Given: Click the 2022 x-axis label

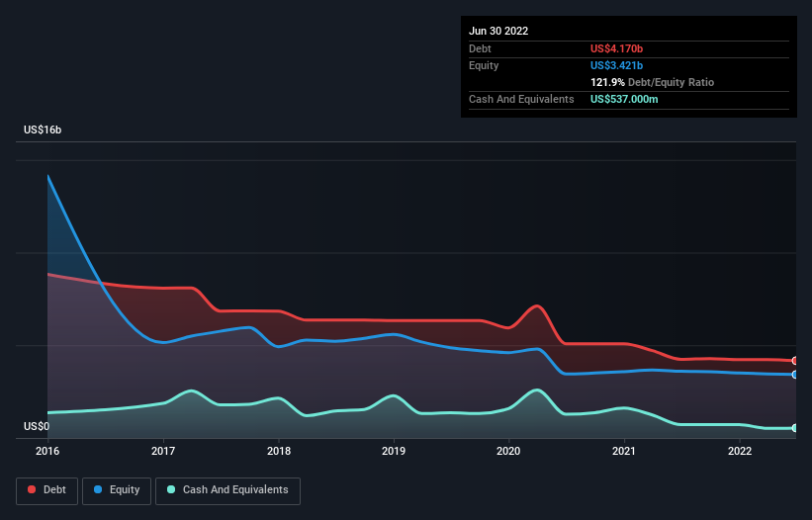Looking at the screenshot, I should (x=740, y=451).
